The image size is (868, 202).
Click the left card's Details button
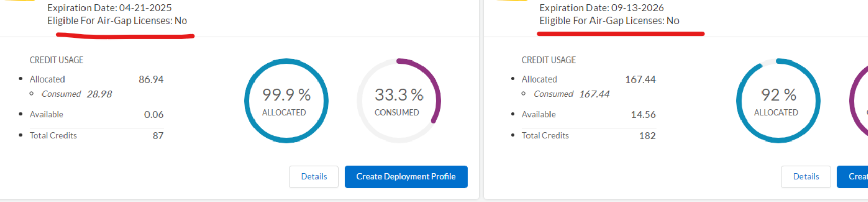point(314,176)
